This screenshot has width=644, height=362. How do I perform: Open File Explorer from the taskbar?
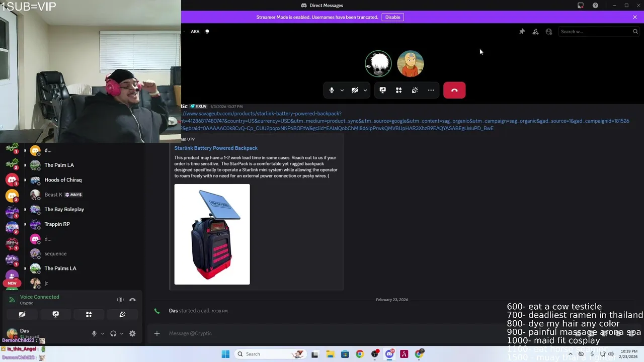click(330, 354)
